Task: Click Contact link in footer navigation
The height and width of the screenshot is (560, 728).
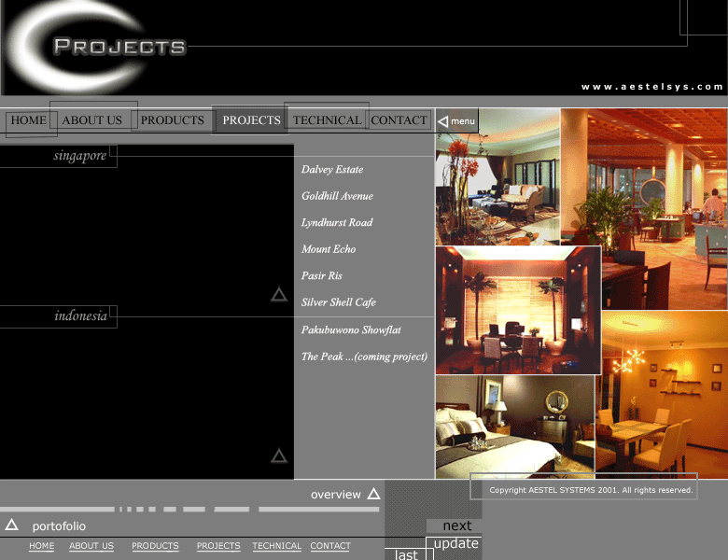Action: 330,546
